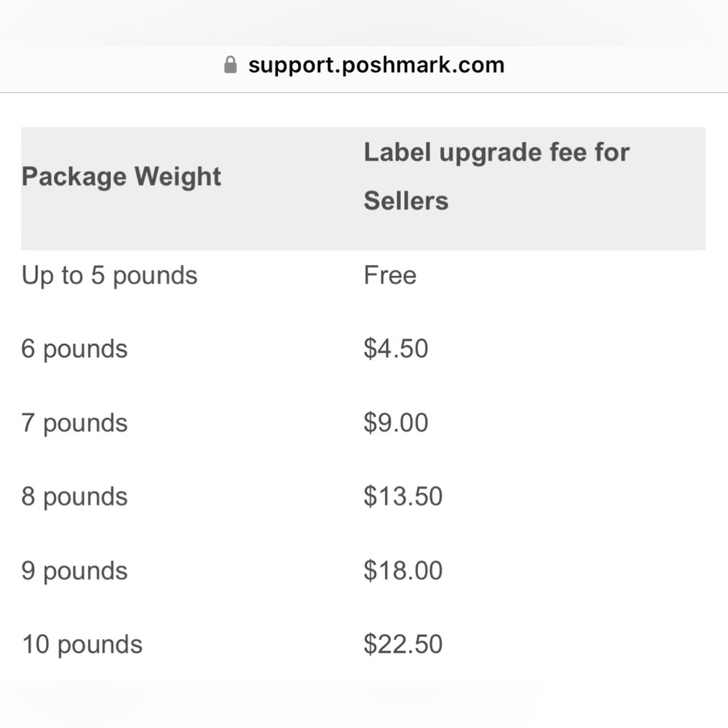Select the 9 pounds row label
Screen dimensions: 728x728
coord(74,571)
